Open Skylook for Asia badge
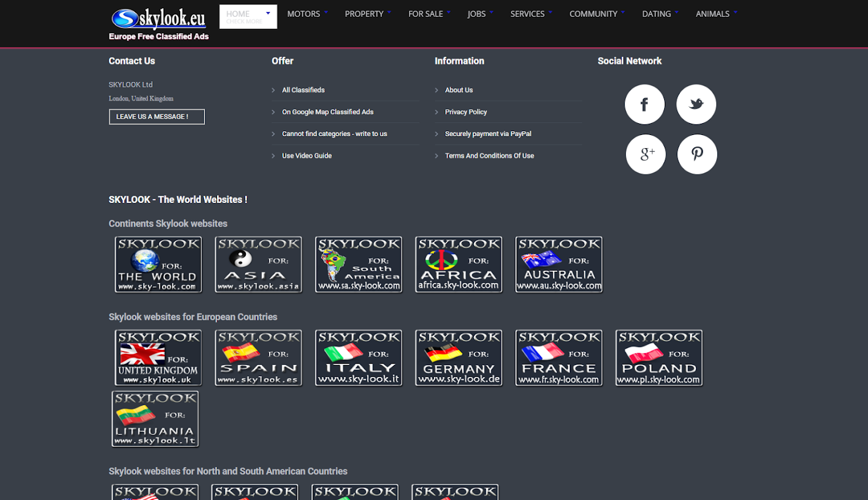Screen dimensions: 868x500 [x=258, y=264]
